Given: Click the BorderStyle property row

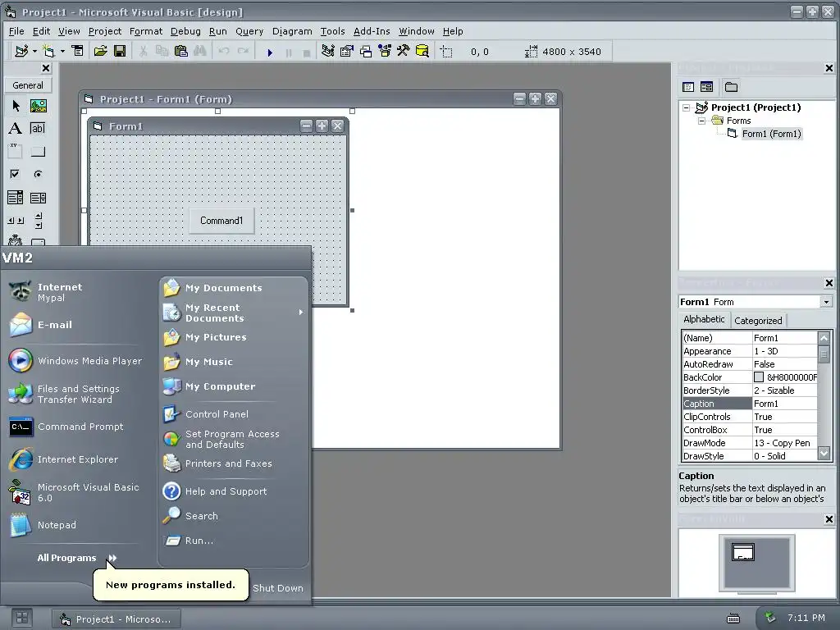Looking at the screenshot, I should (x=750, y=390).
